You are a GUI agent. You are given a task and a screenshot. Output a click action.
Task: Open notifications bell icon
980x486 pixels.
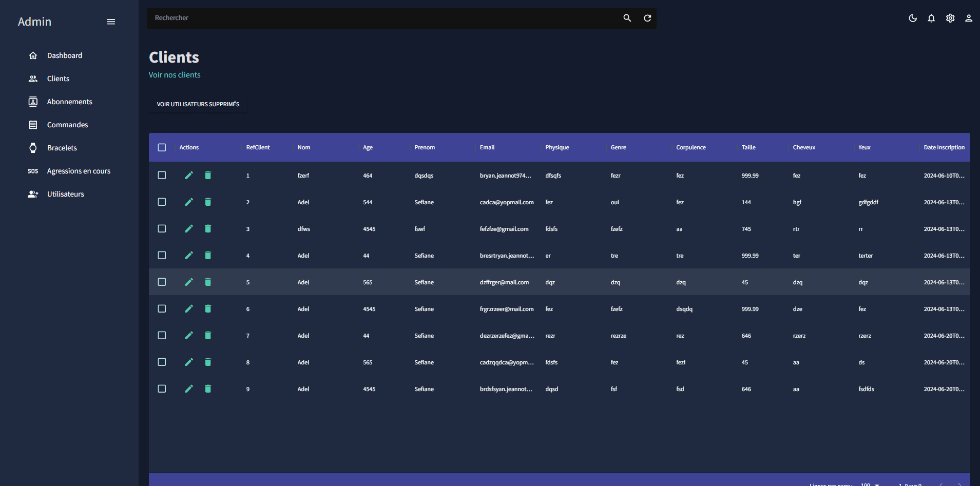pos(931,18)
